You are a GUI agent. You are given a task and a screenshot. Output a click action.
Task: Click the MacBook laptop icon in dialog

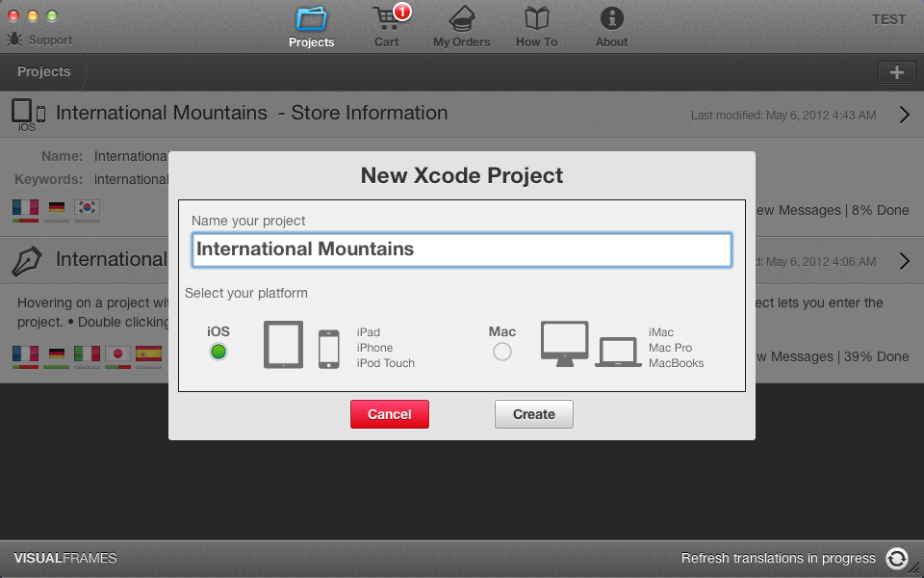pos(618,353)
